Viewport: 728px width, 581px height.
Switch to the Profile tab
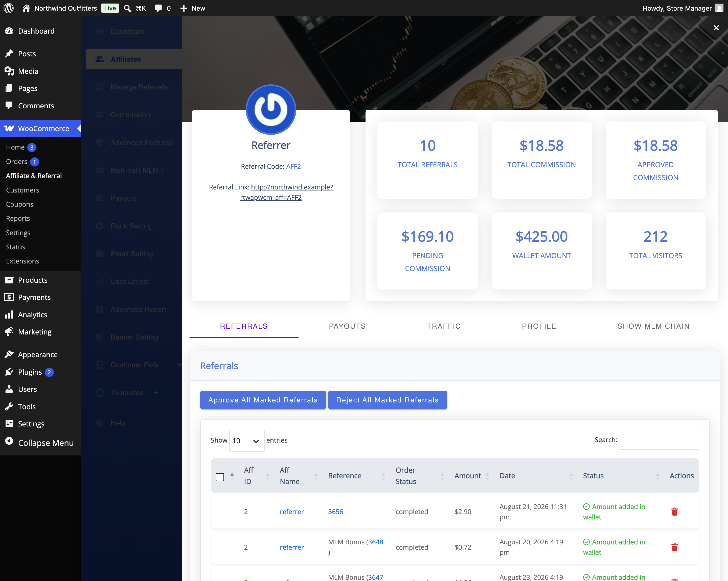click(539, 326)
